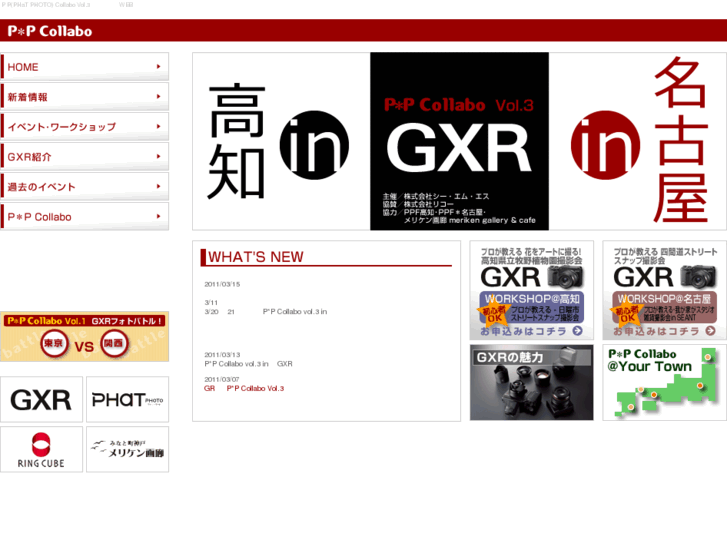The height and width of the screenshot is (545, 727).
Task: Click お申込みはコチラ arrow on 高知 banner
Action: (577, 331)
